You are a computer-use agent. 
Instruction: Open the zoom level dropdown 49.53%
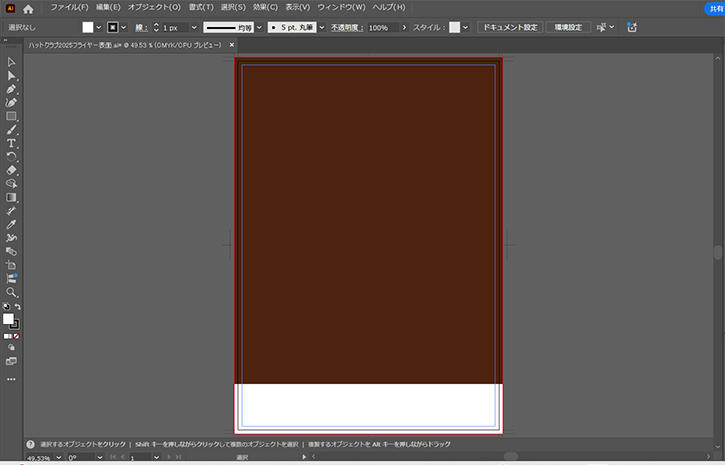coord(60,457)
